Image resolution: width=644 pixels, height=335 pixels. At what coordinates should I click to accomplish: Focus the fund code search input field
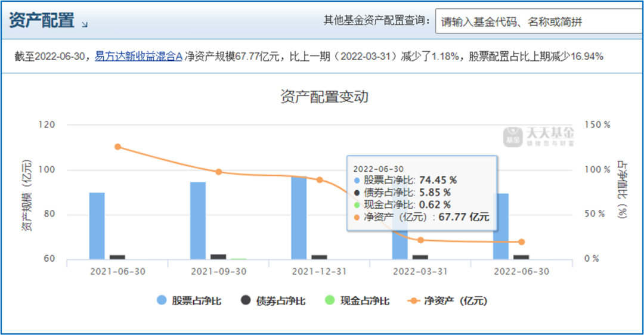539,21
